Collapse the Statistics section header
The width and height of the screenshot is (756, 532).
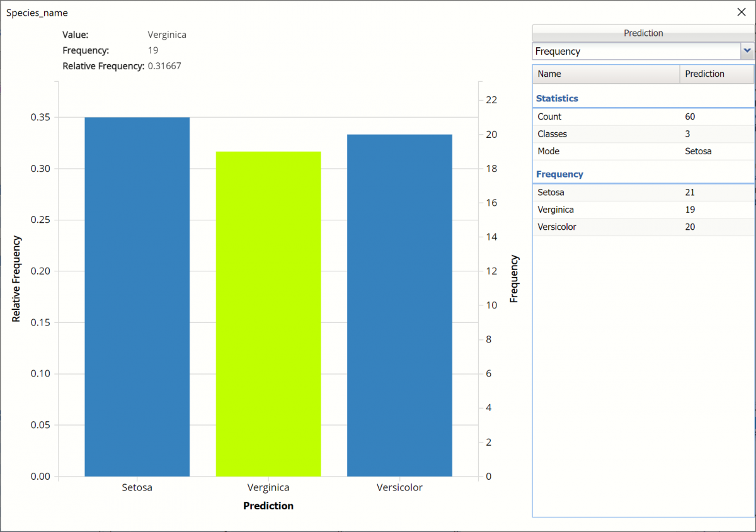pos(557,98)
